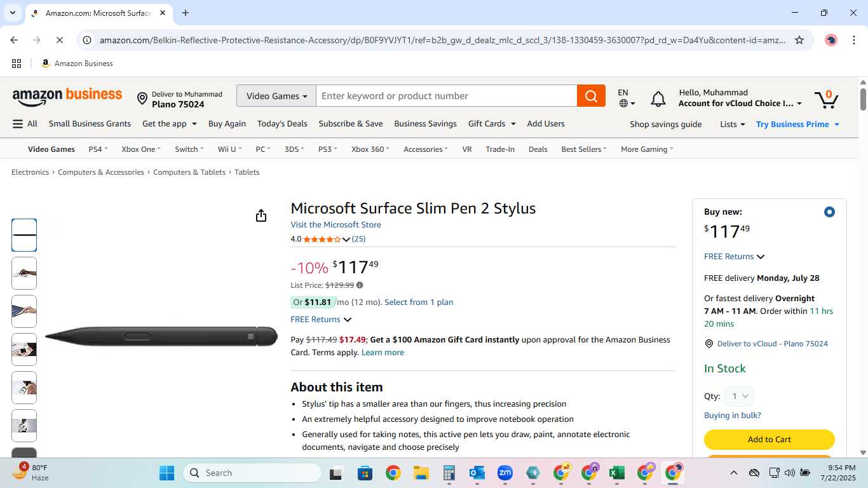Click the notifications bell icon
Viewport: 868px width, 488px height.
(x=658, y=98)
